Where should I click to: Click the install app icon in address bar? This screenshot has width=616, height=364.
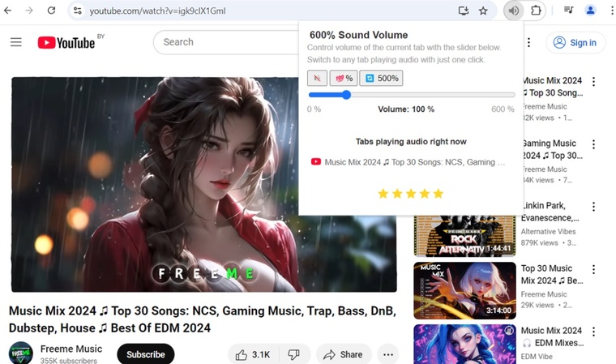[464, 11]
